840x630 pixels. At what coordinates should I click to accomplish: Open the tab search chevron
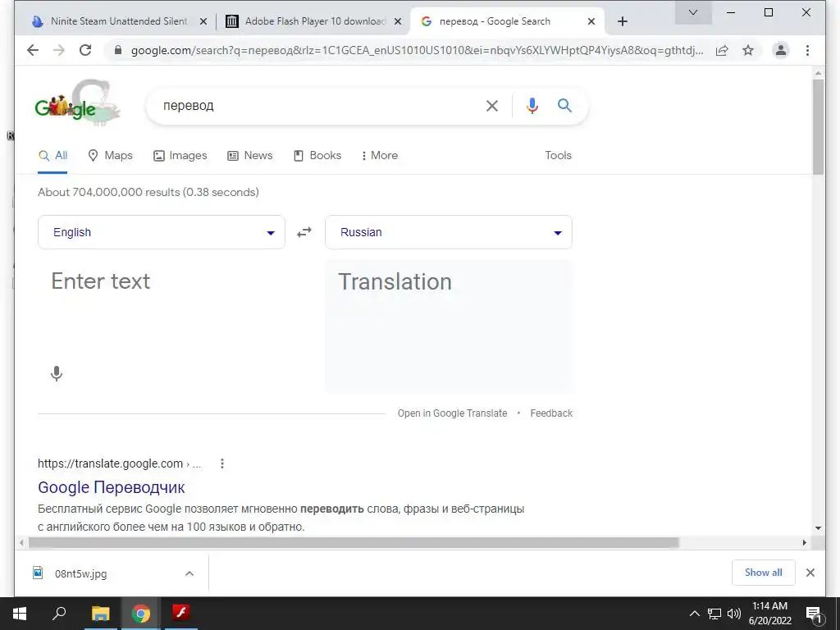coord(692,12)
